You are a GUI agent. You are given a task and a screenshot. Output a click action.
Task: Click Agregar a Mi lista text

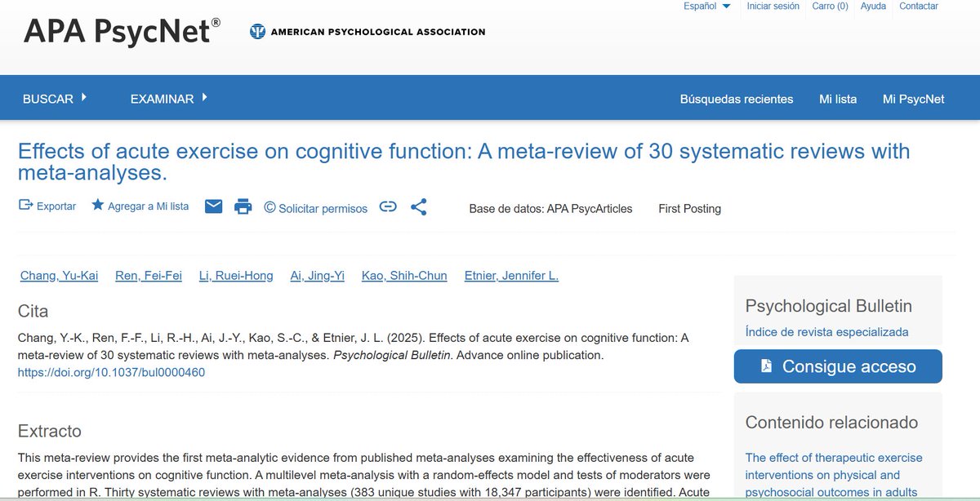[149, 206]
